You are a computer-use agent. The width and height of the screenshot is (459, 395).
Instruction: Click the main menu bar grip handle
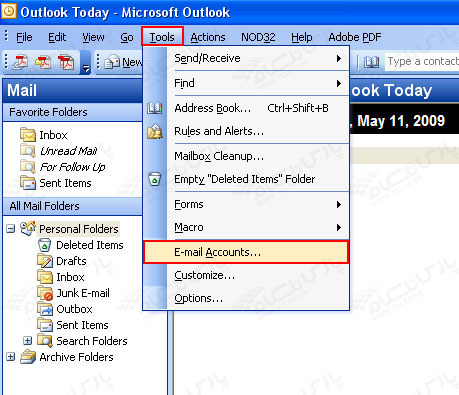click(6, 36)
